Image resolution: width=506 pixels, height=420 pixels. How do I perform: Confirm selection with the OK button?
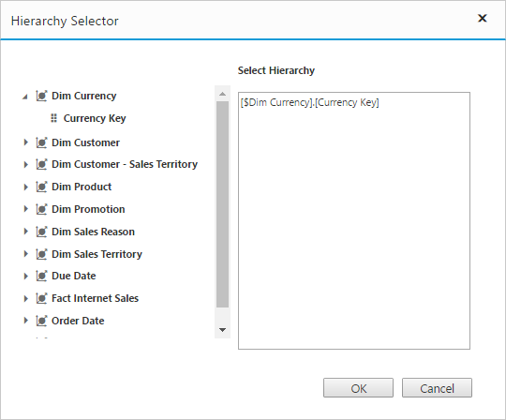point(358,388)
